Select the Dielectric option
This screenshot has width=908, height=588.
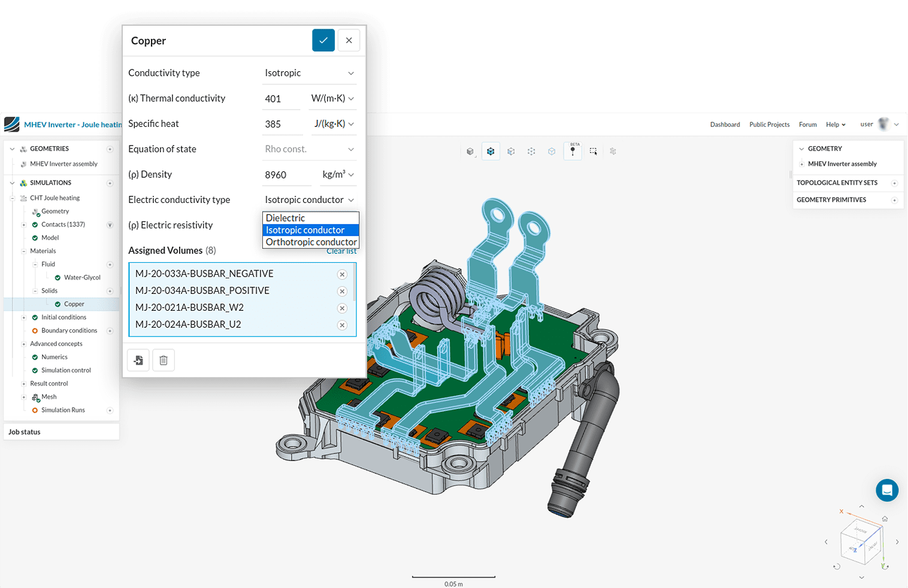[286, 218]
